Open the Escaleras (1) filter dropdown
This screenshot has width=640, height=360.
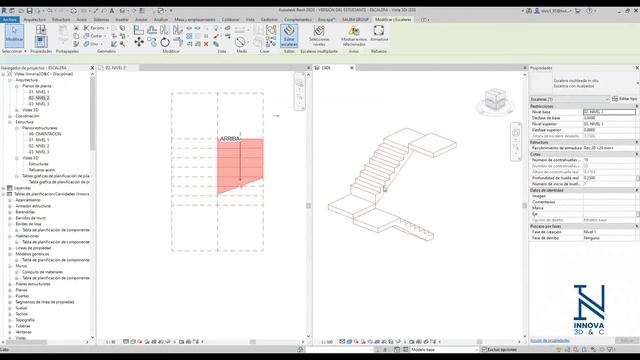569,99
